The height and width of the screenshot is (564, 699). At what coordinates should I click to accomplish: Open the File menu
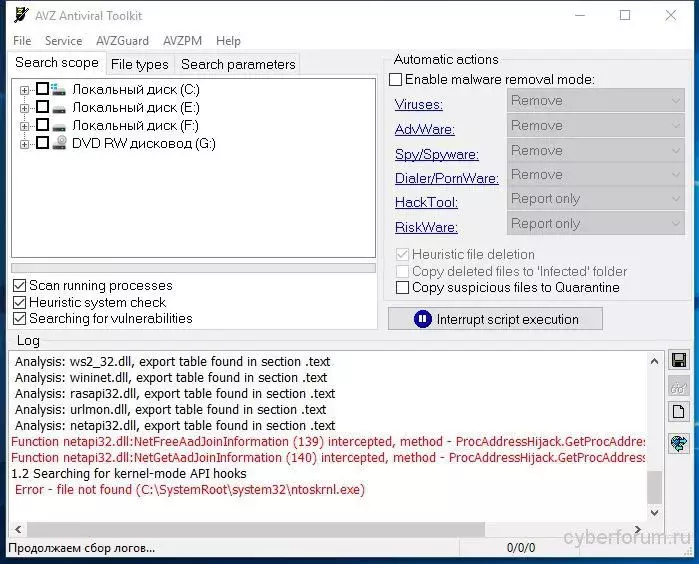22,41
